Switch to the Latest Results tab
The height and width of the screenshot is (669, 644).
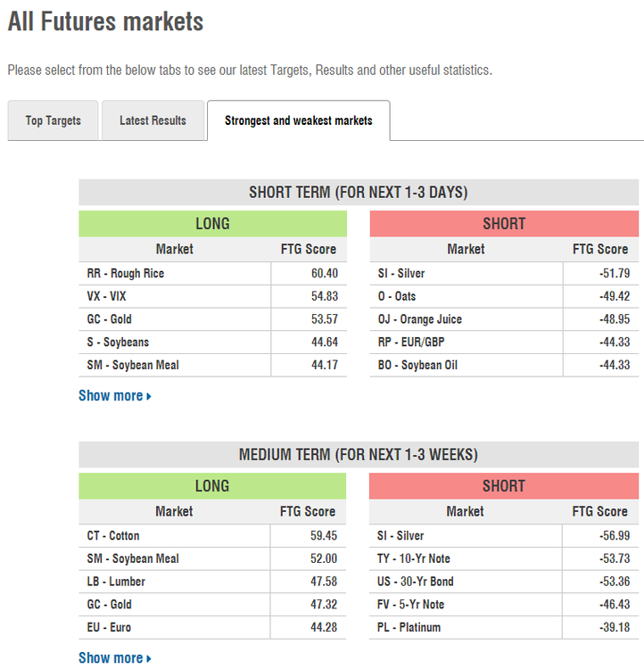click(153, 120)
